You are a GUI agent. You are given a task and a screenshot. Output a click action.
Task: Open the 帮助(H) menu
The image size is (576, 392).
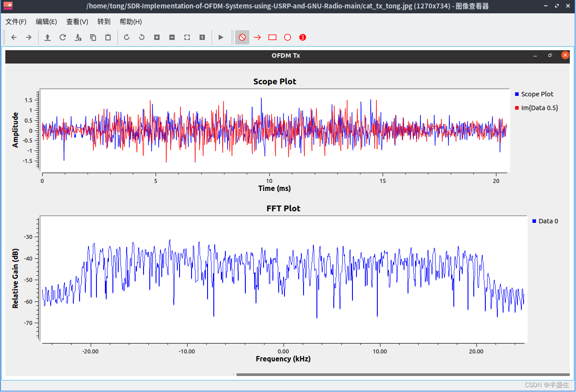point(131,21)
